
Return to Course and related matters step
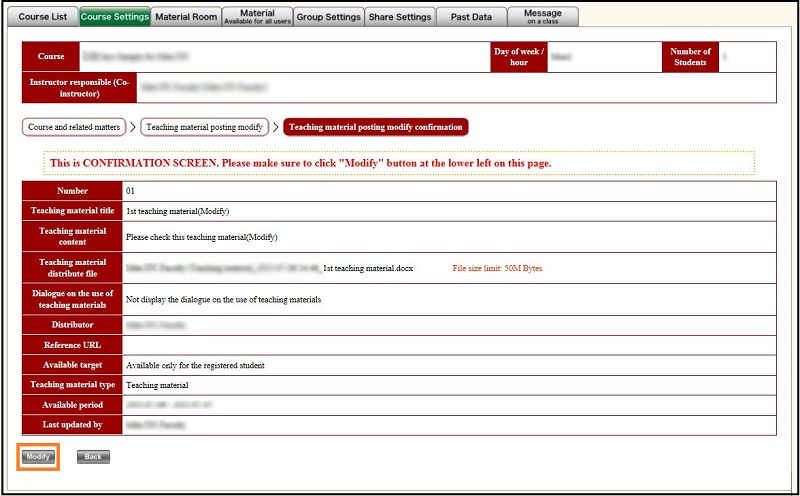click(75, 127)
